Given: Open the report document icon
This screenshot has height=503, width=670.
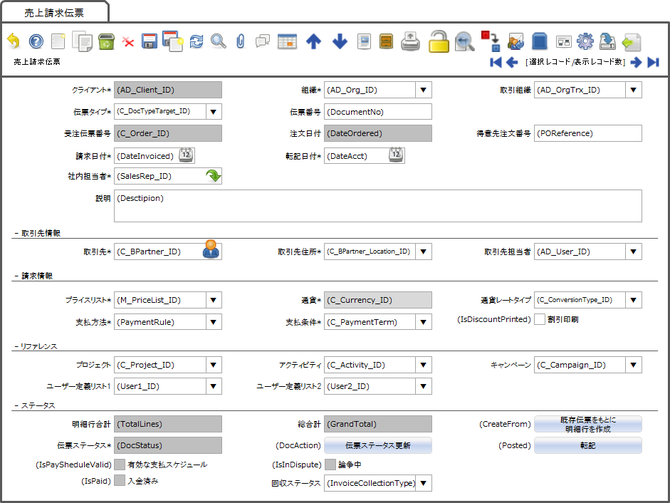Looking at the screenshot, I should coord(364,41).
